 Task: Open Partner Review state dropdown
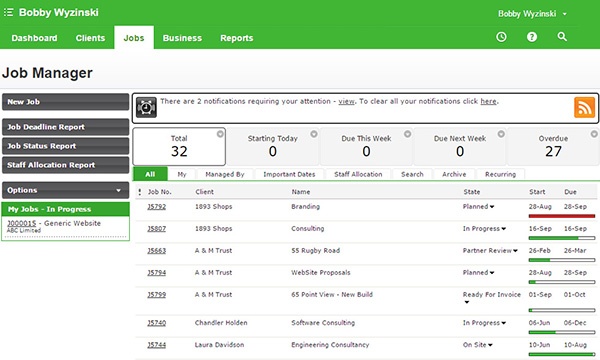click(515, 251)
